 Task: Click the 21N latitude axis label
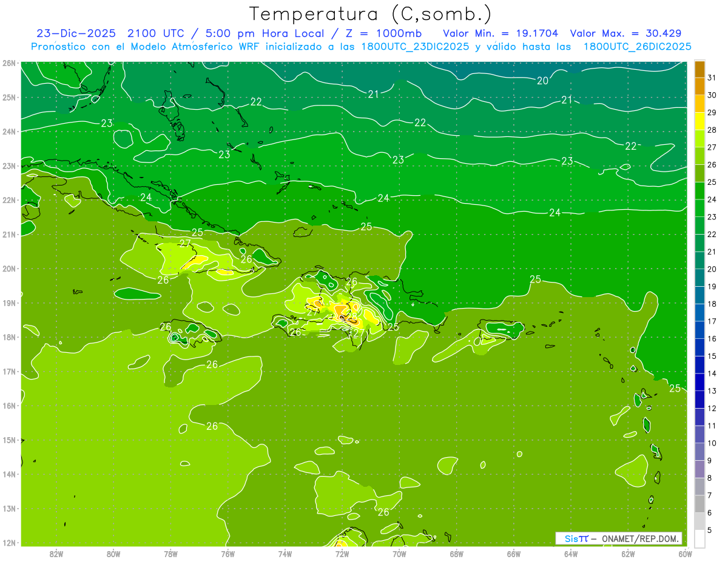click(x=8, y=234)
